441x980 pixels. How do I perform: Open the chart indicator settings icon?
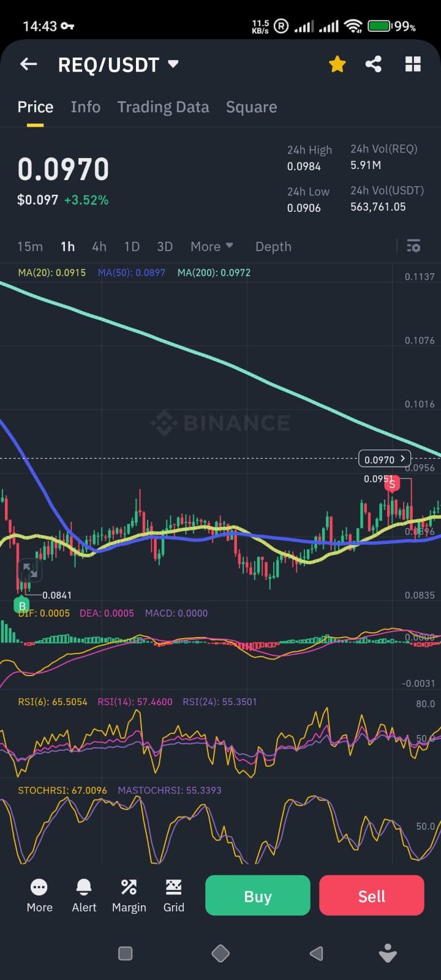coord(413,246)
